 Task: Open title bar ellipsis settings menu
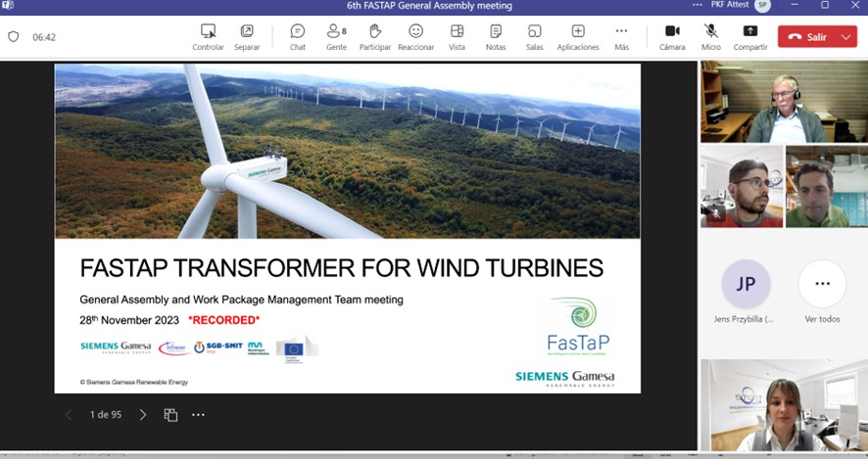tap(697, 5)
